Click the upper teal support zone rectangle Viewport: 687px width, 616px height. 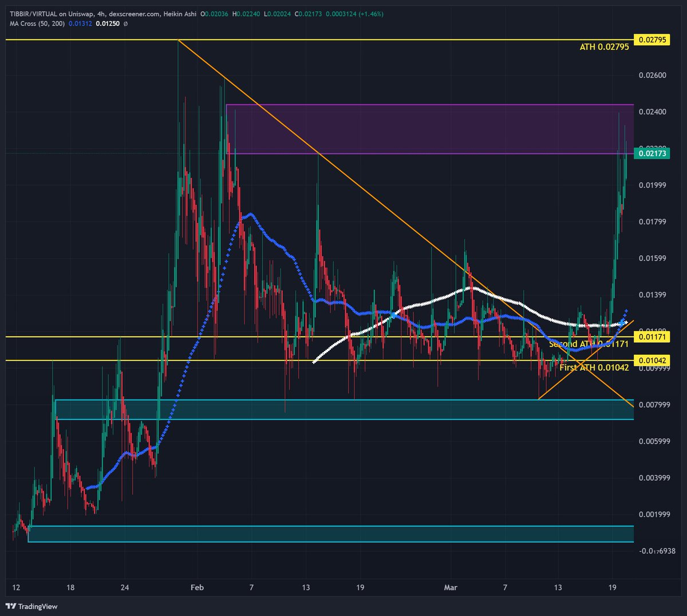coord(344,409)
